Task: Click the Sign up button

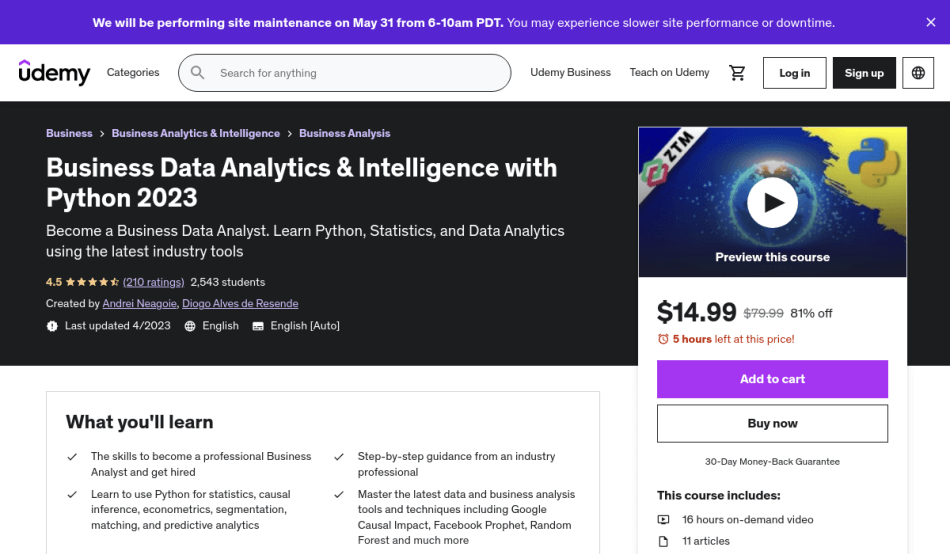Action: [x=864, y=73]
